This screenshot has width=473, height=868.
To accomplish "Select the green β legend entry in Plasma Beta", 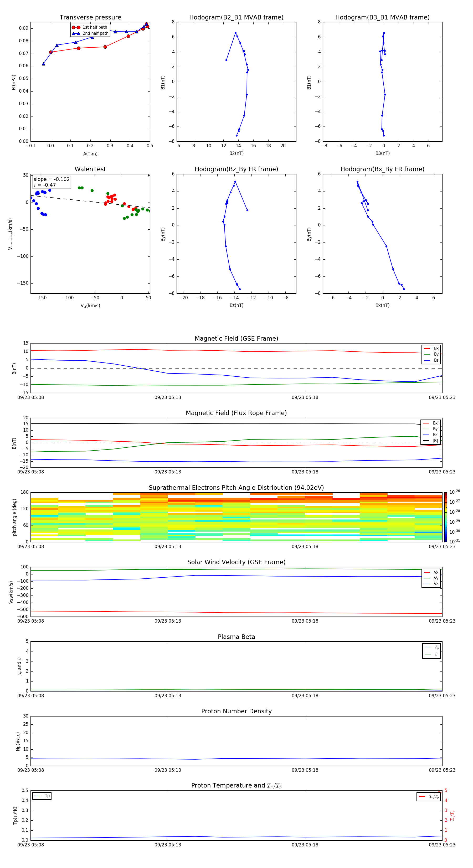I will click(x=431, y=654).
